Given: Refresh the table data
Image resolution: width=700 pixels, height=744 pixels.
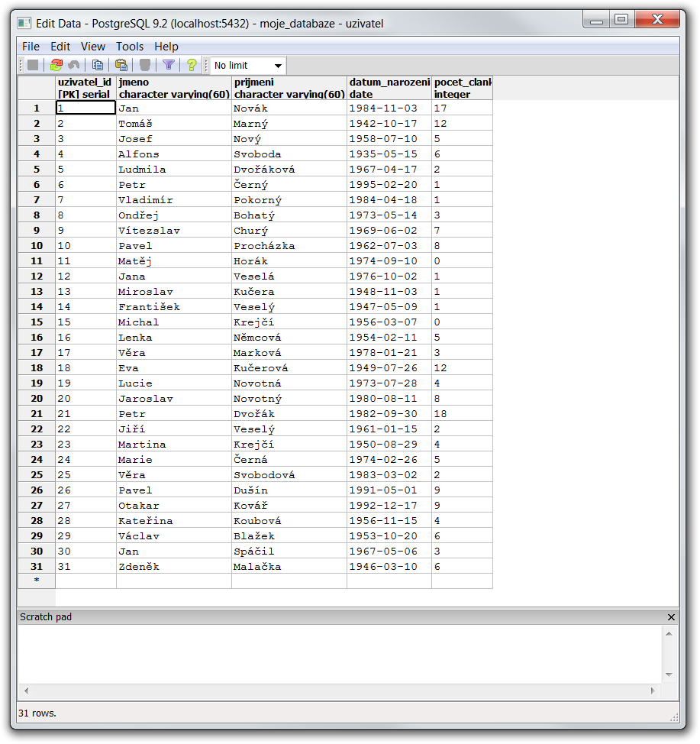Looking at the screenshot, I should (x=56, y=65).
